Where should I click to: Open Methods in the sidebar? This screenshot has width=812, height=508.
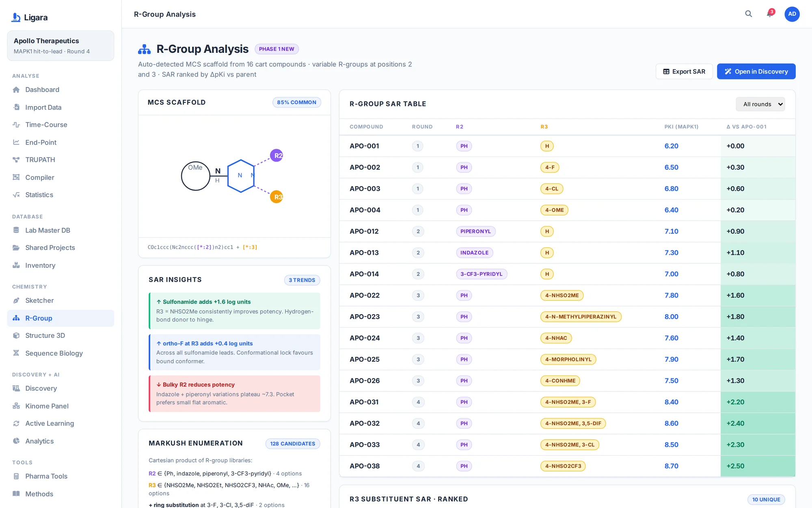(60, 494)
